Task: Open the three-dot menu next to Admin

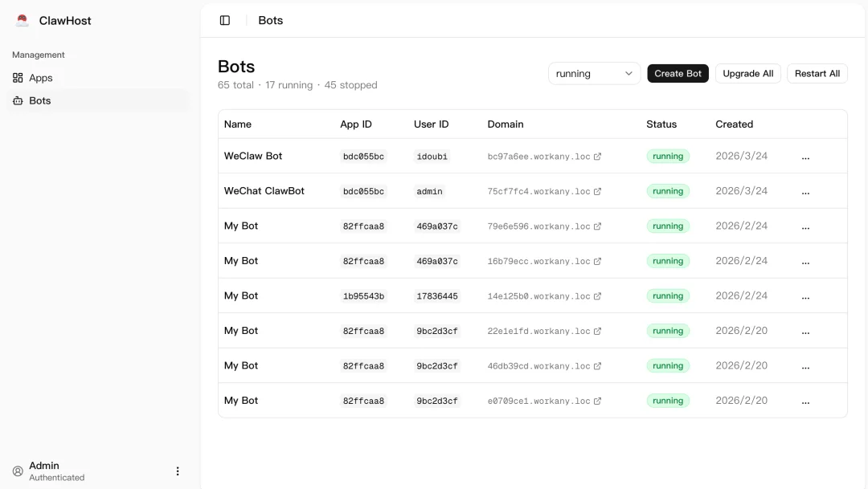Action: tap(178, 471)
